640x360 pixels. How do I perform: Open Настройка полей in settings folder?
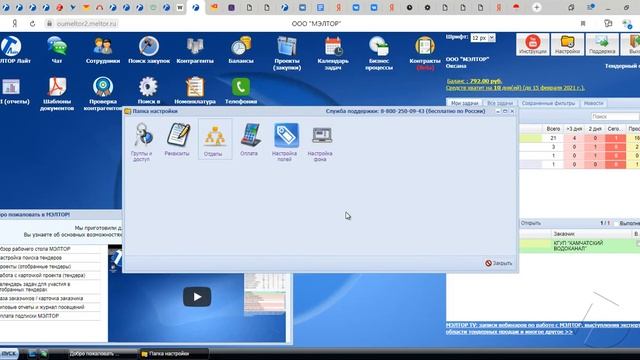[x=285, y=142]
